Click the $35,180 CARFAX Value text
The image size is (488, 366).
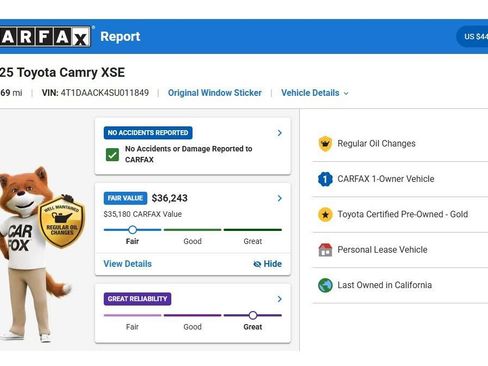click(143, 214)
